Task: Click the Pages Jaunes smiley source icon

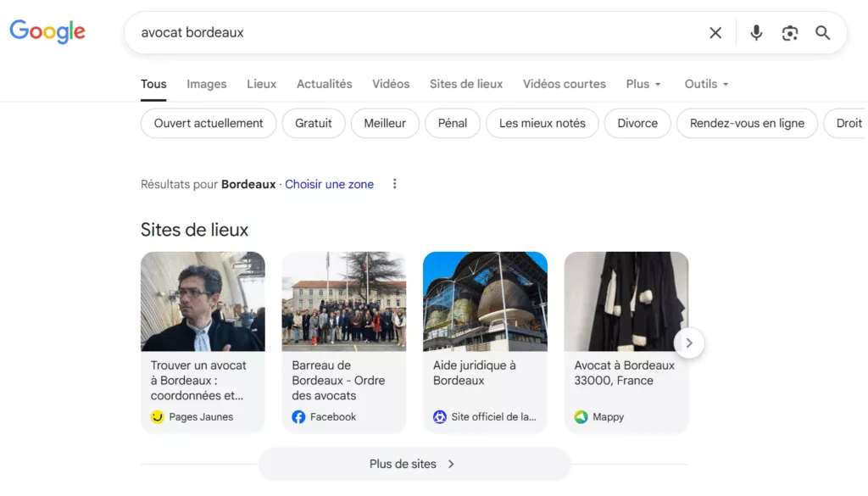Action: pos(157,417)
